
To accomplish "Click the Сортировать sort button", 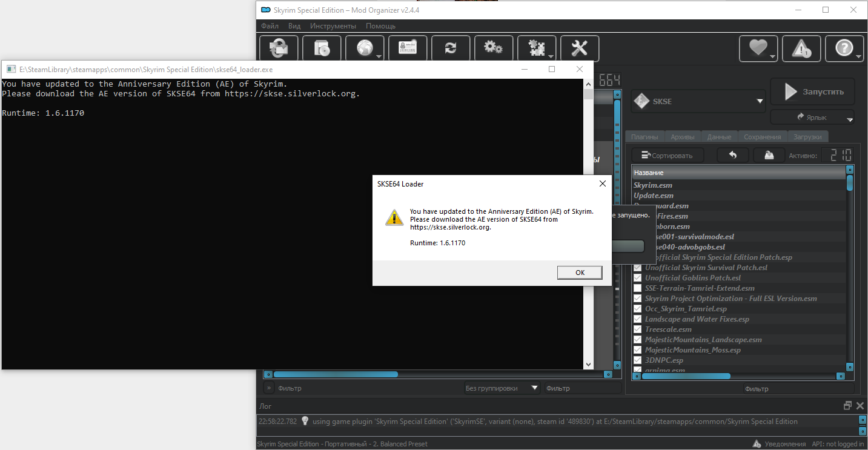I will (x=667, y=155).
